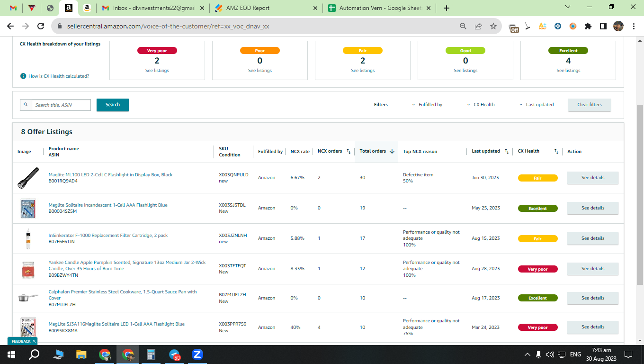See listings under Fair health
The height and width of the screenshot is (364, 644).
pos(363,70)
